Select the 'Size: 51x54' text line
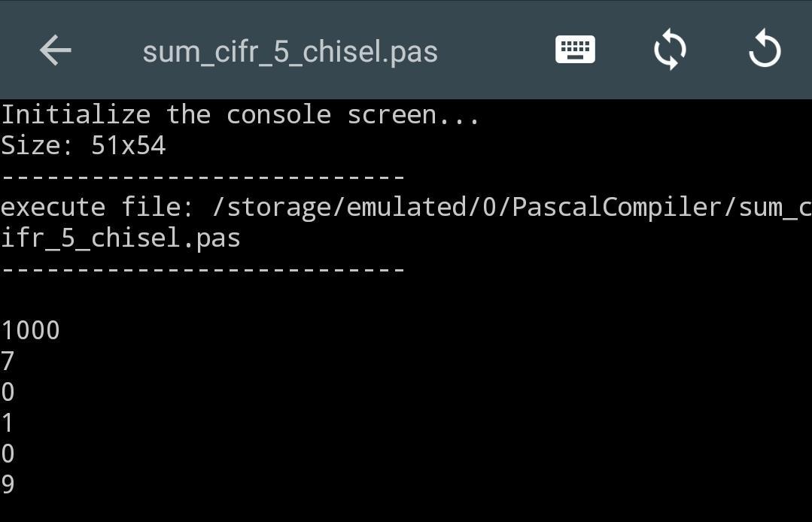The image size is (812, 522). coord(83,145)
